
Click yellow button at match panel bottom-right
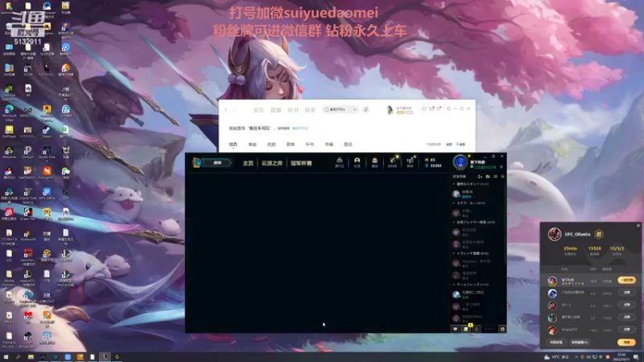tap(627, 343)
